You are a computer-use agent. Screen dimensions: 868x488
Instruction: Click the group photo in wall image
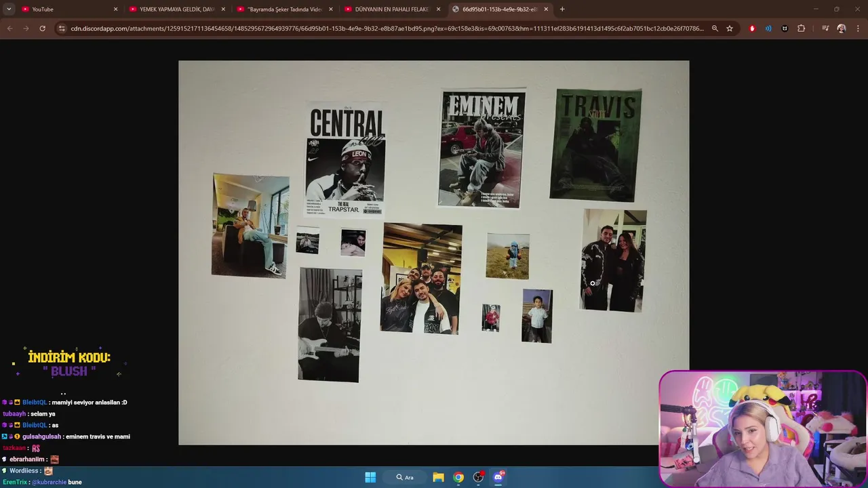[421, 279]
